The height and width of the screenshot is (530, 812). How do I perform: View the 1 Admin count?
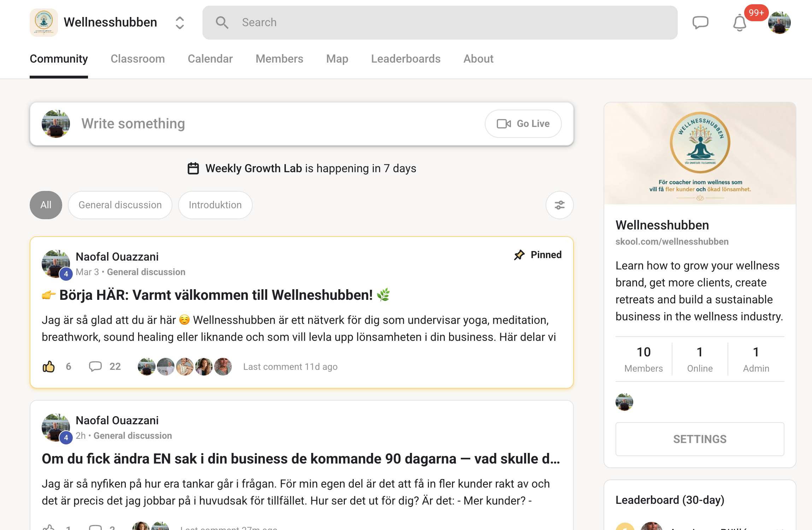(x=756, y=359)
